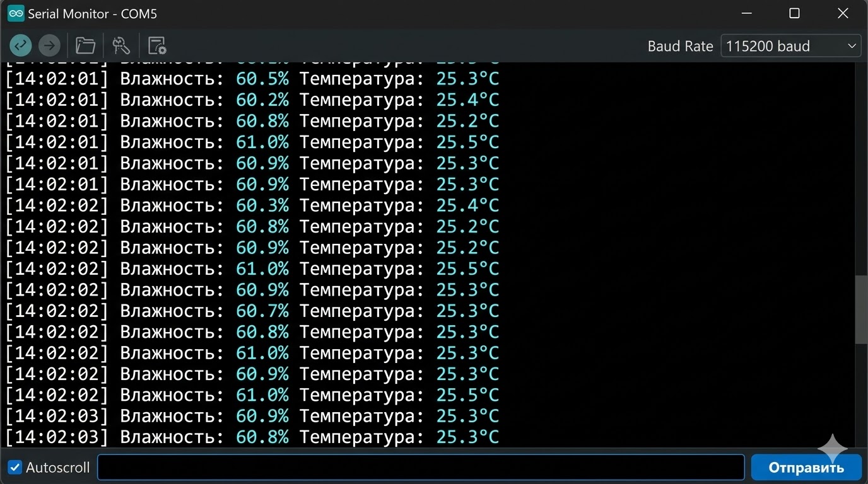Maximize the Serial Monitor window
Viewport: 868px width, 484px height.
pos(795,13)
